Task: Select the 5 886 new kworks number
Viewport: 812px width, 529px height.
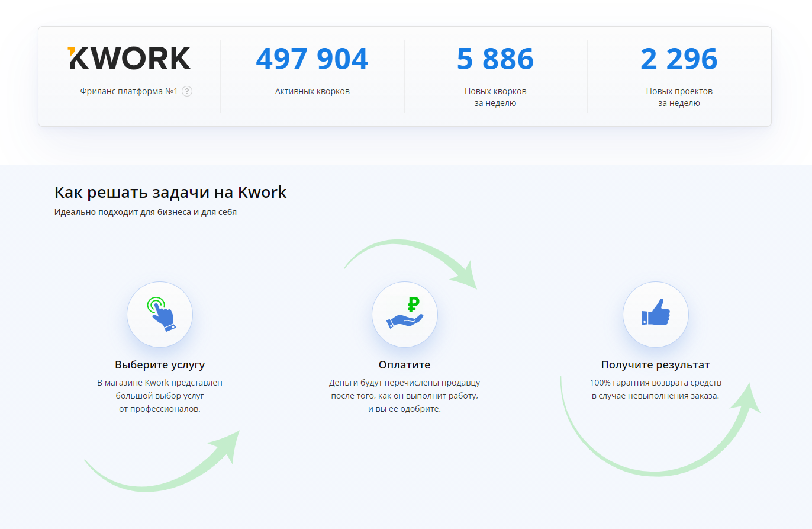Action: coord(495,59)
